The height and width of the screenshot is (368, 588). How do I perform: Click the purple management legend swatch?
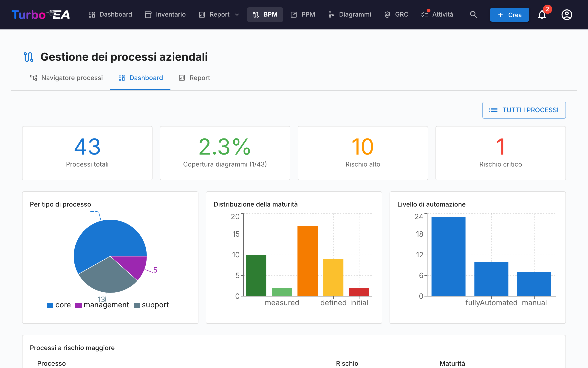(x=79, y=305)
